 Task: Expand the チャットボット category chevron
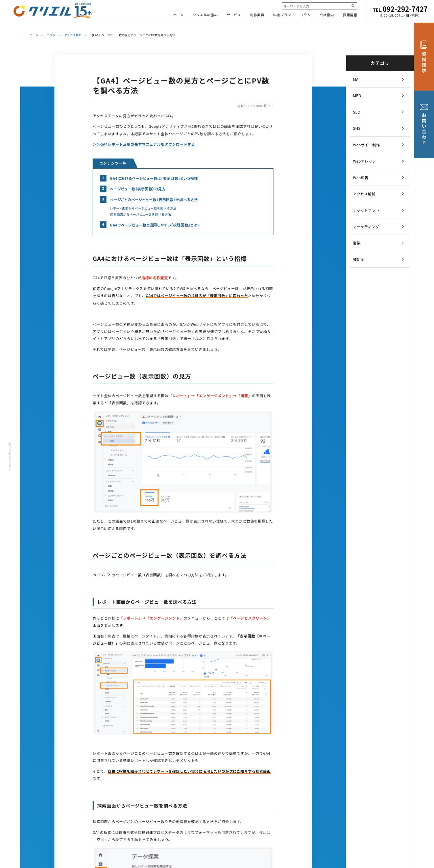403,210
